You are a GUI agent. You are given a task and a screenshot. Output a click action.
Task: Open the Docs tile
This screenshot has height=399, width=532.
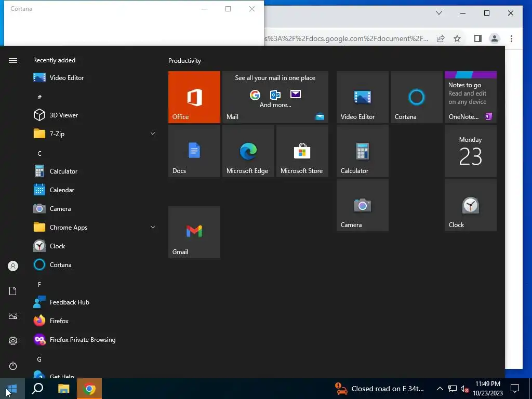194,151
